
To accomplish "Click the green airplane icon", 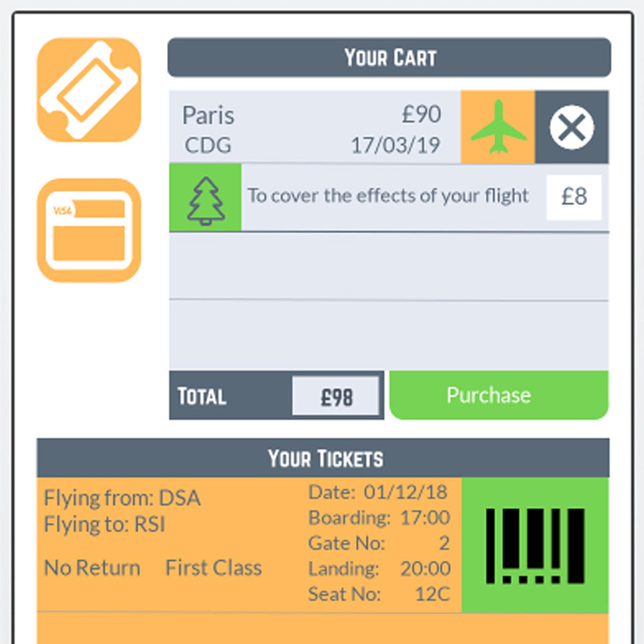I will tap(498, 127).
